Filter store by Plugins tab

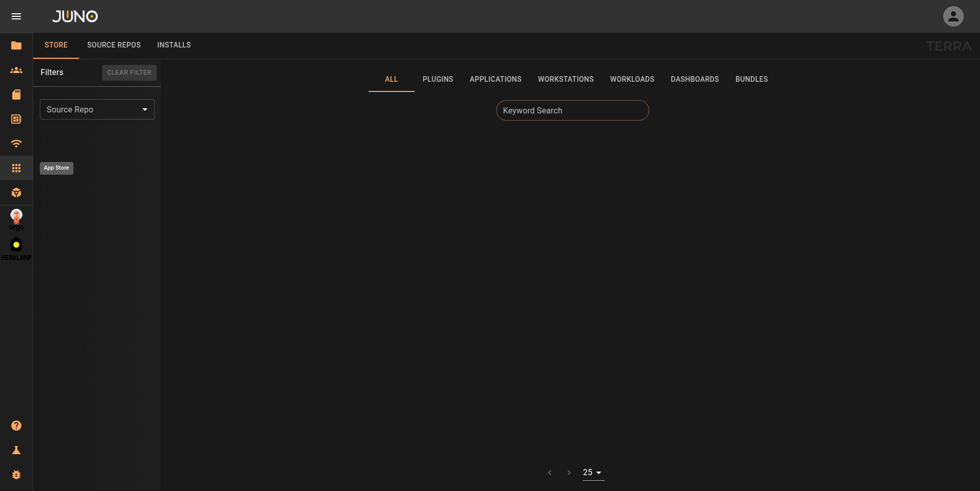pos(437,79)
